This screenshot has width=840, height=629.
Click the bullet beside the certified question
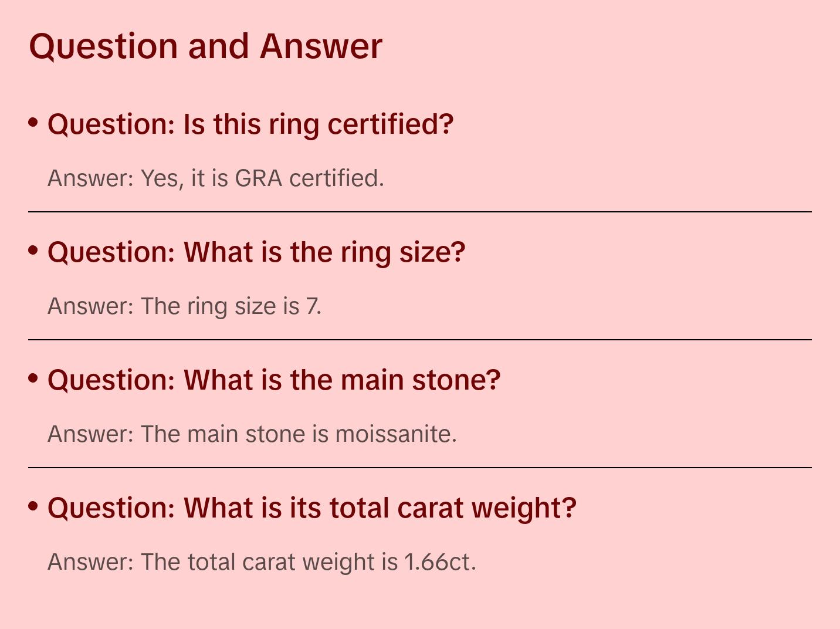tap(33, 123)
